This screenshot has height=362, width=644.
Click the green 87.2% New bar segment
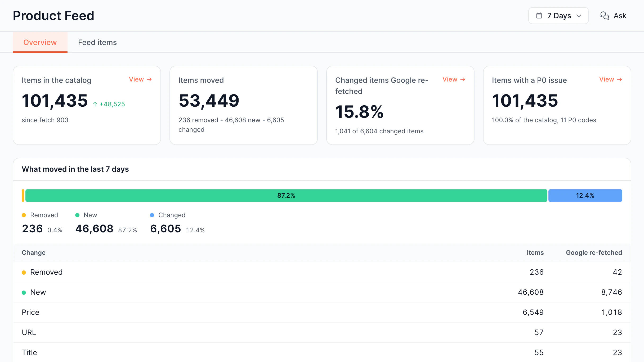click(286, 196)
